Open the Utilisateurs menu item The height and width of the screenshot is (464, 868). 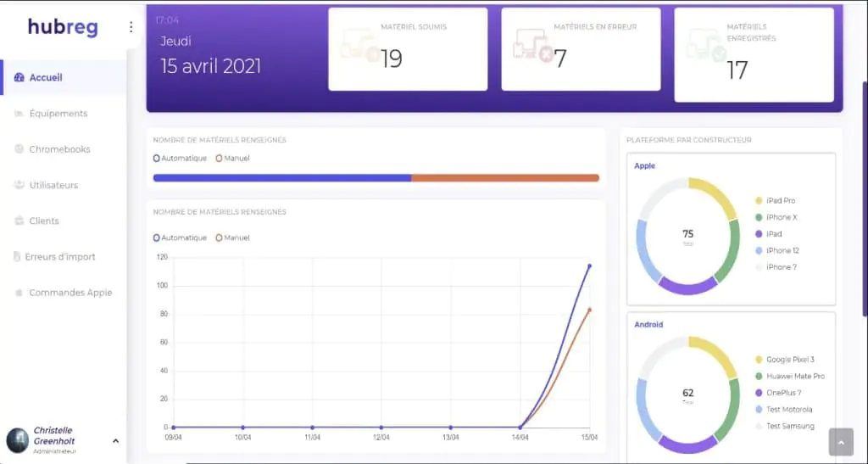tap(64, 185)
